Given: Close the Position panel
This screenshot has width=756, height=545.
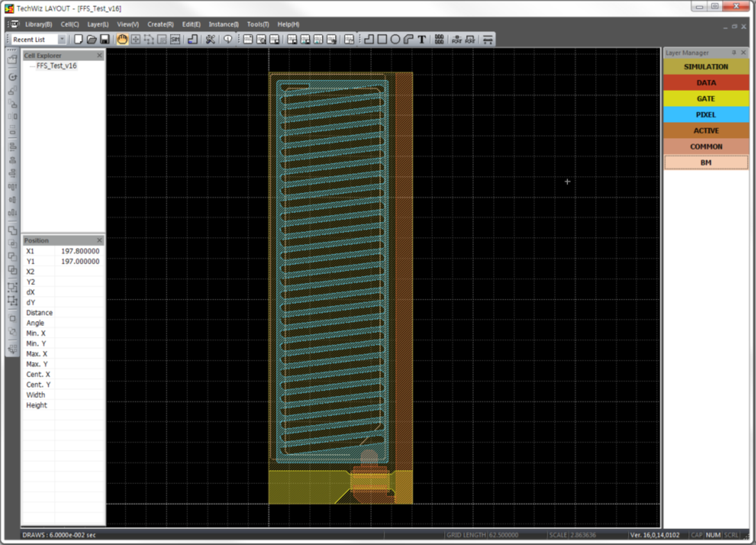Looking at the screenshot, I should click(x=99, y=240).
